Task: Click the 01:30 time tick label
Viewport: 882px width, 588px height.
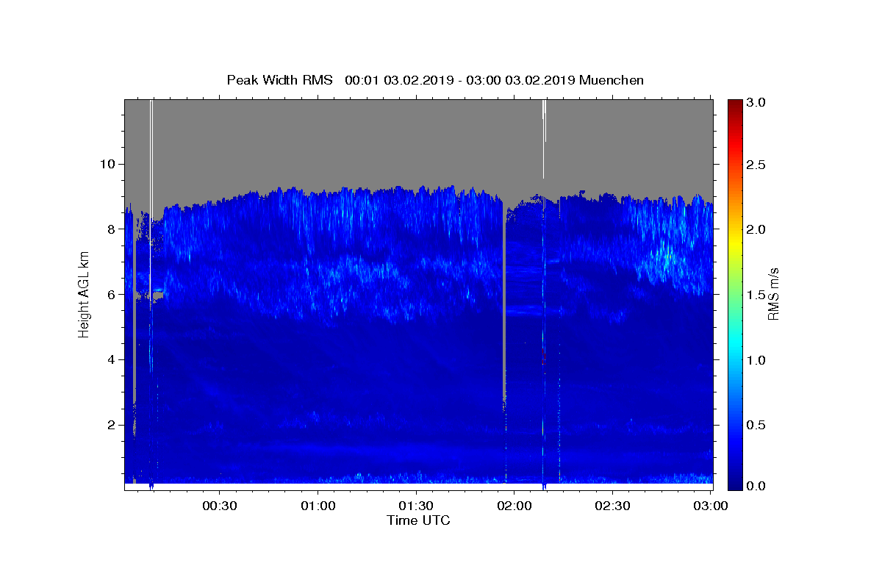Action: 416,506
